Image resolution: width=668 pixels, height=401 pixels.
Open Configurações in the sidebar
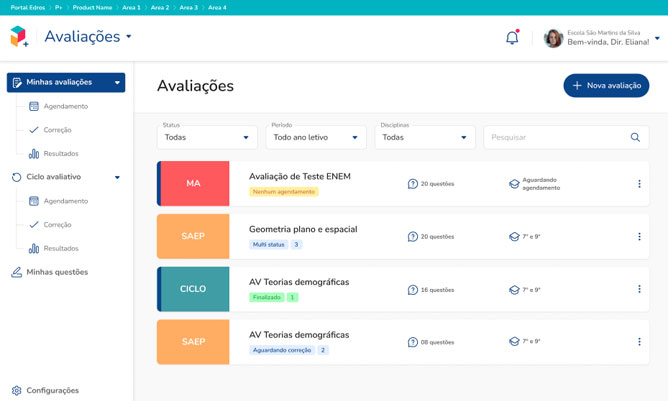click(x=52, y=390)
